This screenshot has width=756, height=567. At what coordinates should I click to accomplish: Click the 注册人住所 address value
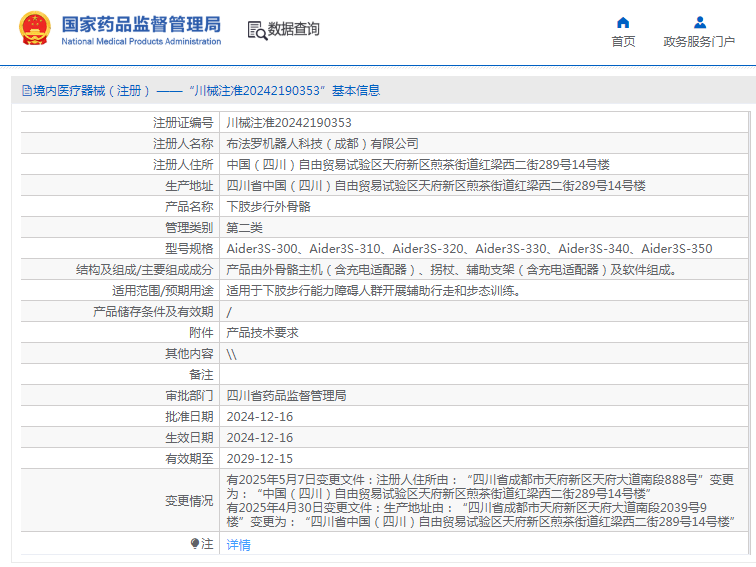tap(418, 165)
